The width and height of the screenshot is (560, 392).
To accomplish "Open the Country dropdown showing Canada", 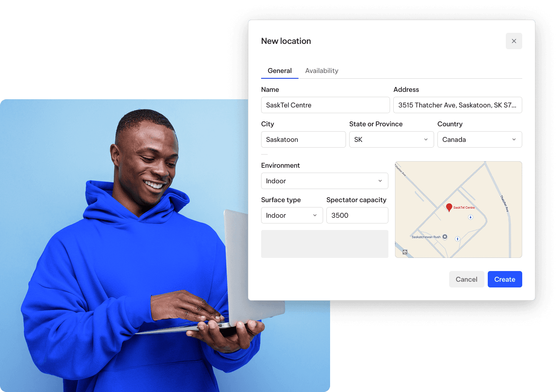I will point(480,139).
